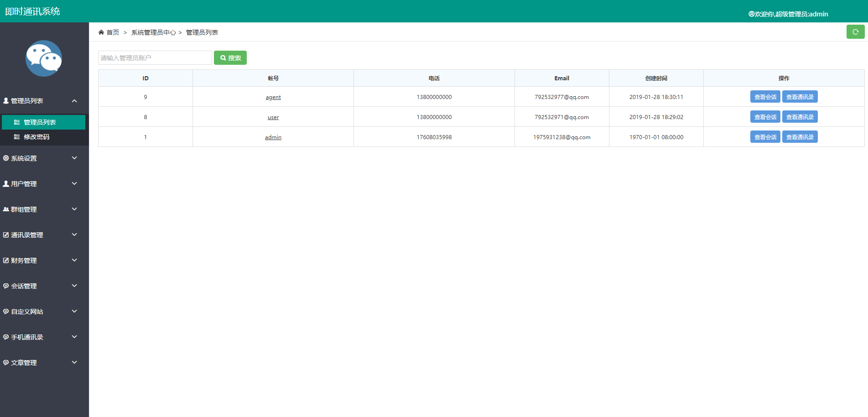The width and height of the screenshot is (868, 417).
Task: Open the user account link
Action: 273,117
